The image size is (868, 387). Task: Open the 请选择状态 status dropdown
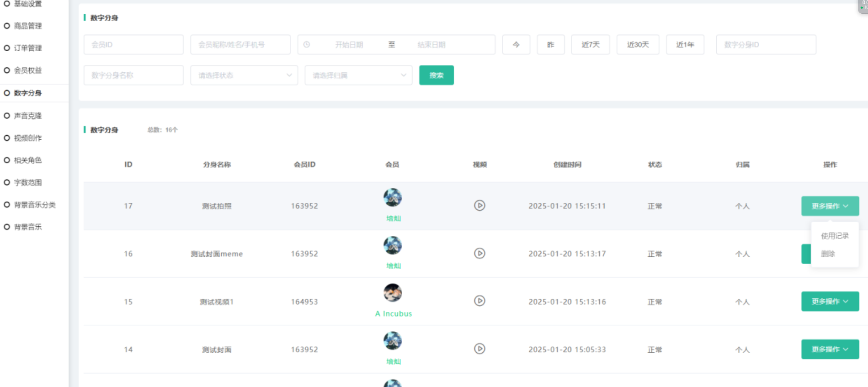[x=244, y=75]
